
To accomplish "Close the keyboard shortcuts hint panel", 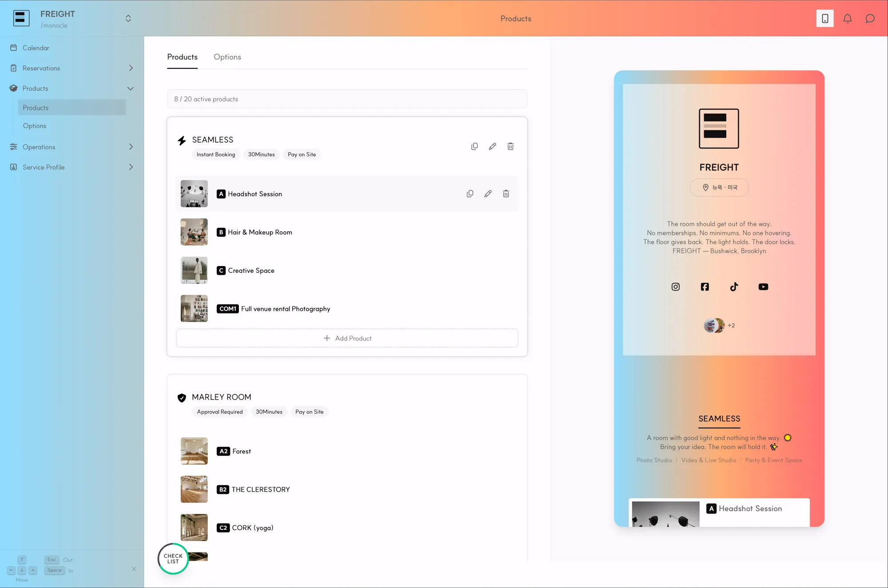I will point(134,569).
